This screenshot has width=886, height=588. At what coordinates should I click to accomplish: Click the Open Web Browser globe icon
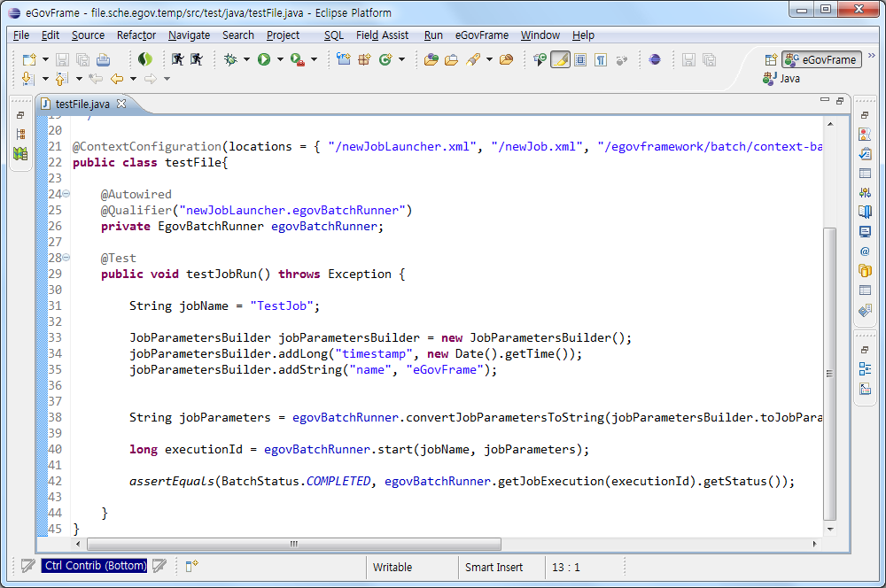[x=655, y=59]
